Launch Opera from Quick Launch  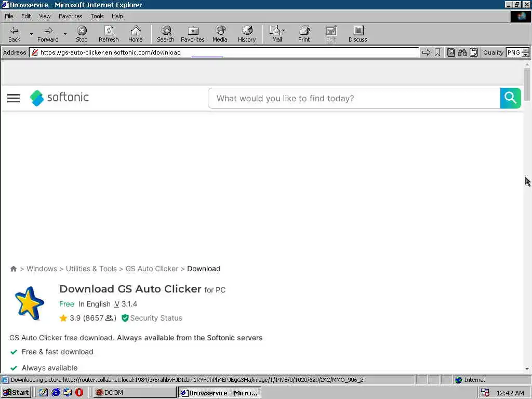pos(79,393)
